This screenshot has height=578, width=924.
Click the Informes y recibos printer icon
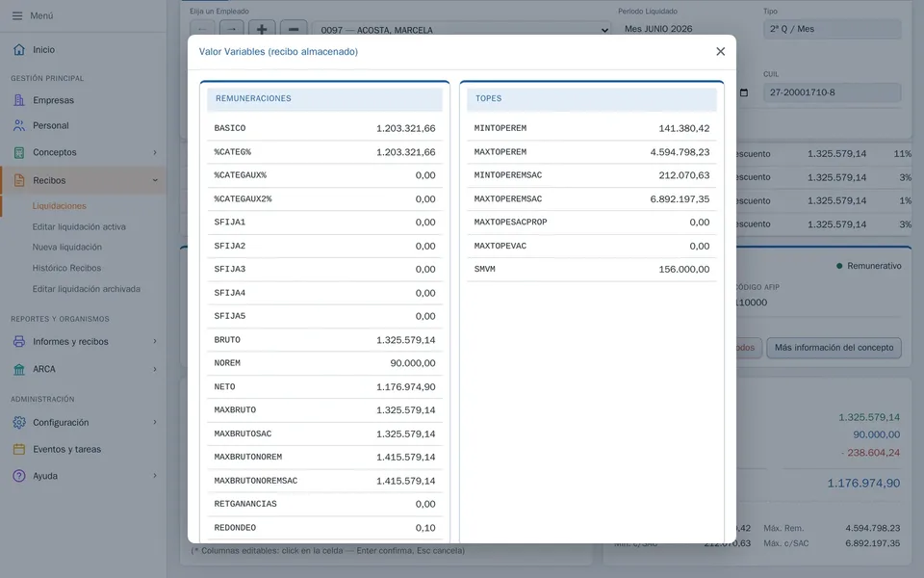(19, 341)
